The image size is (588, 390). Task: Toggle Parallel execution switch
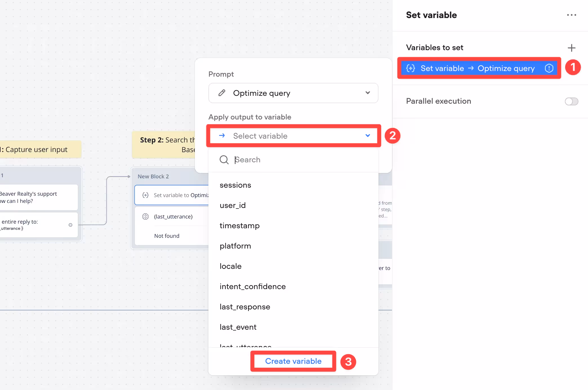[571, 101]
